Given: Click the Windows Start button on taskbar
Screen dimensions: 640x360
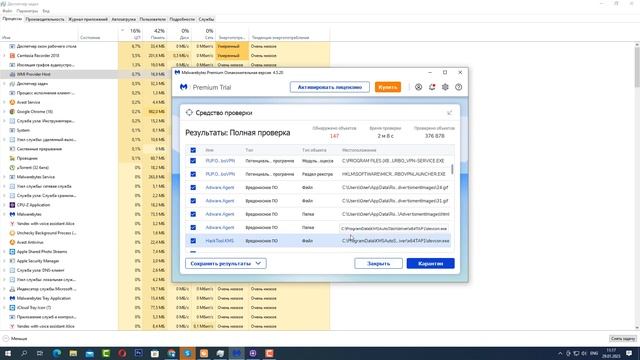Looking at the screenshot, I should [7, 353].
